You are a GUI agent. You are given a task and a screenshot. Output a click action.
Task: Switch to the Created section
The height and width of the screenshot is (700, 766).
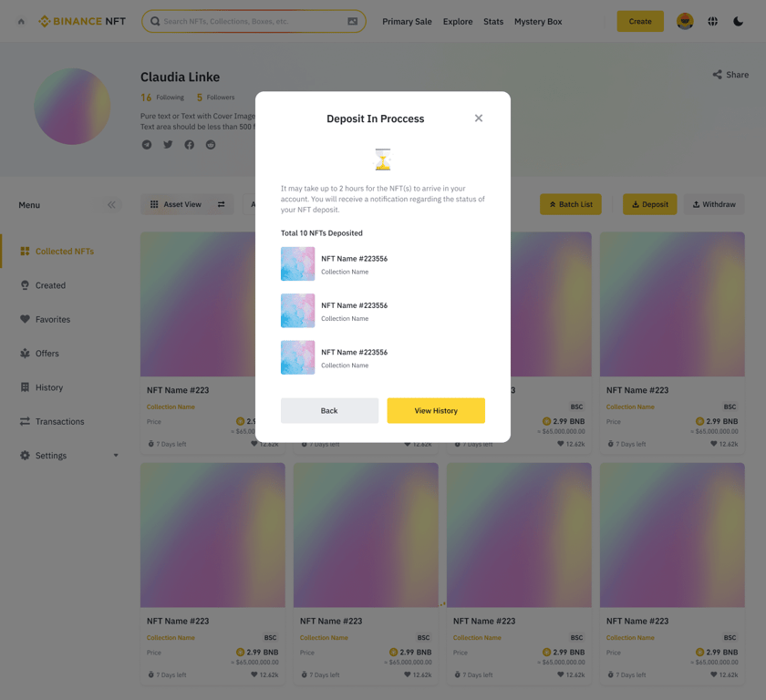[x=52, y=284]
